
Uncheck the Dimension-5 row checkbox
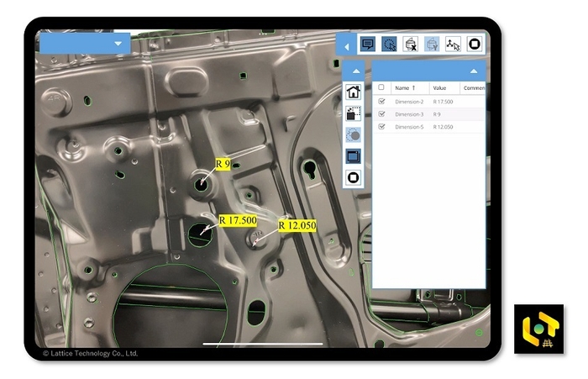[382, 127]
